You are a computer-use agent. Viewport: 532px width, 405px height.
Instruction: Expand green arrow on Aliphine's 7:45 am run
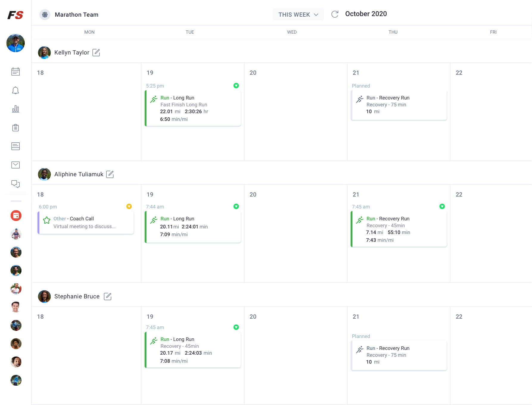[x=442, y=207]
